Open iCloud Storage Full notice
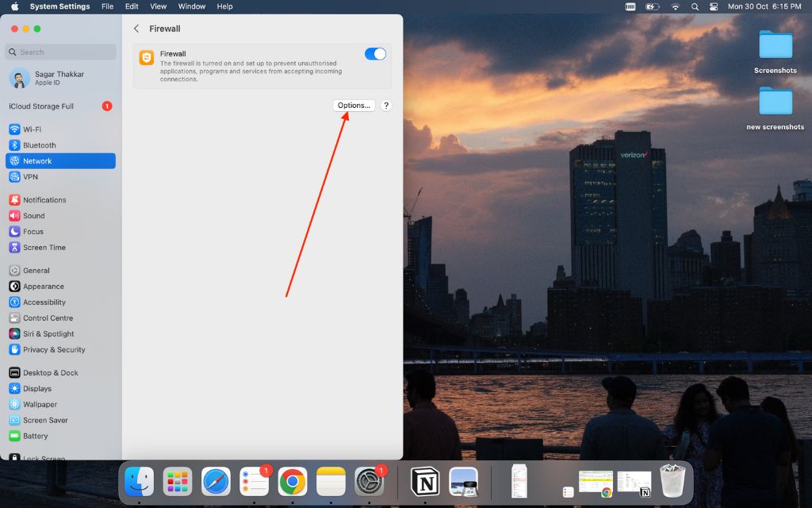Image resolution: width=812 pixels, height=508 pixels. 41,106
